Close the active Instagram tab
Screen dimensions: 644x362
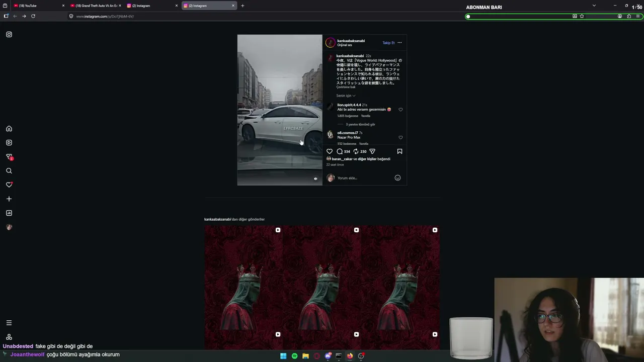(x=233, y=6)
